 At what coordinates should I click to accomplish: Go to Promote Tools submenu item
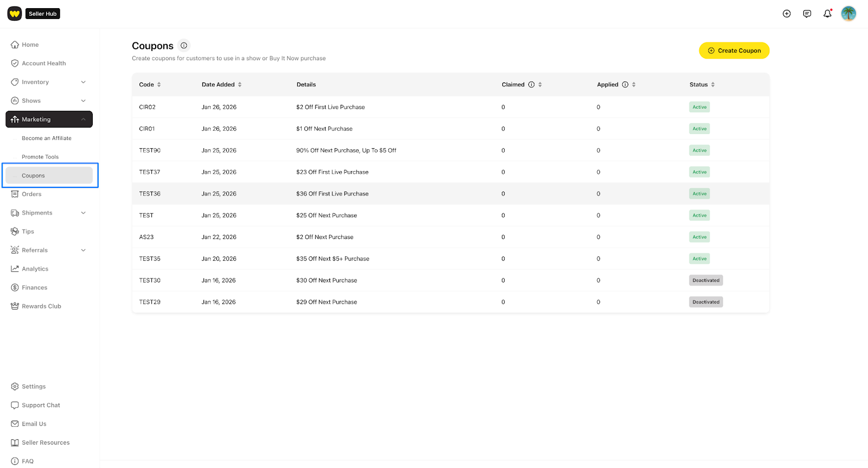coord(40,157)
